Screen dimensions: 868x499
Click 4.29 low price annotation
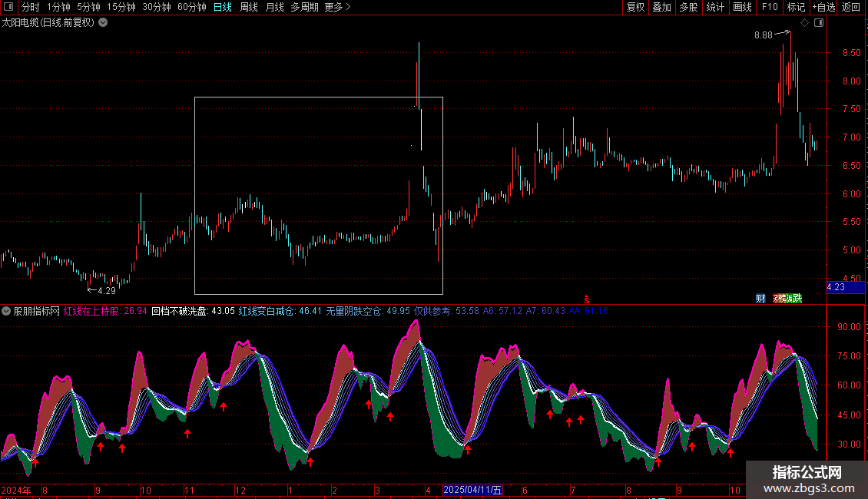(106, 290)
